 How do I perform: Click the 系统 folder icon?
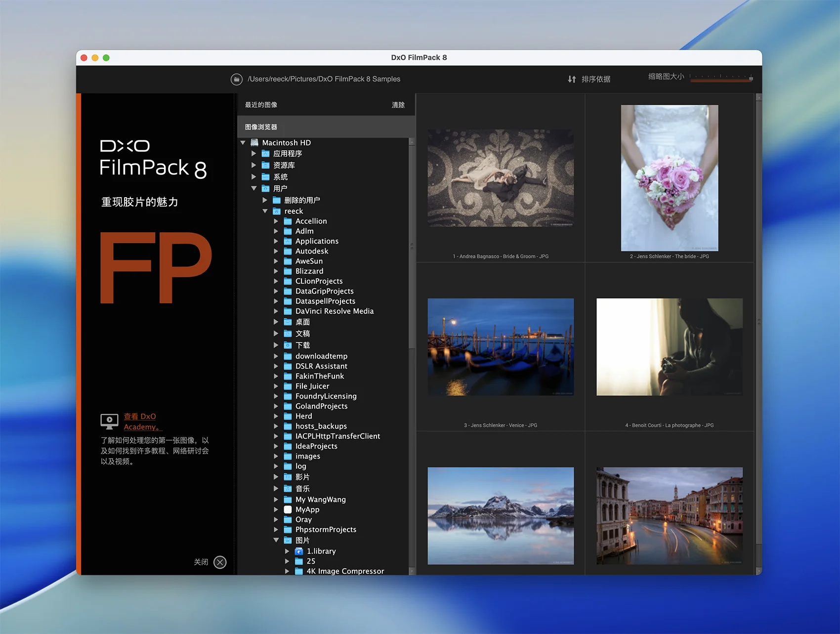point(266,177)
